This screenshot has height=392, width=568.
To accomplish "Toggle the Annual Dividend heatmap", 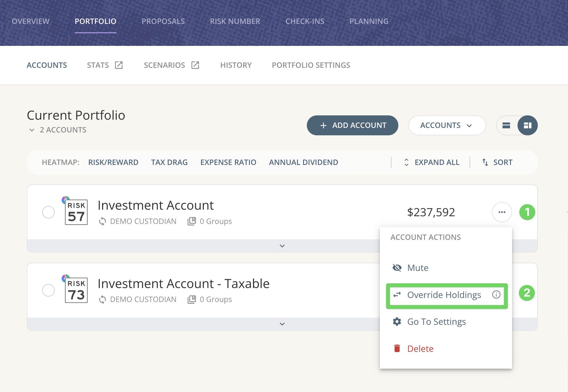I will pyautogui.click(x=303, y=162).
